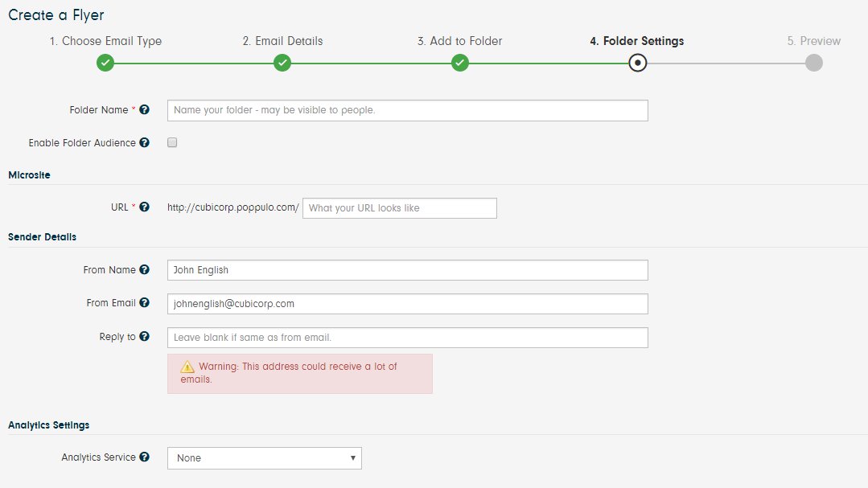This screenshot has height=488, width=868.
Task: Click the Reply to help icon
Action: 145,337
